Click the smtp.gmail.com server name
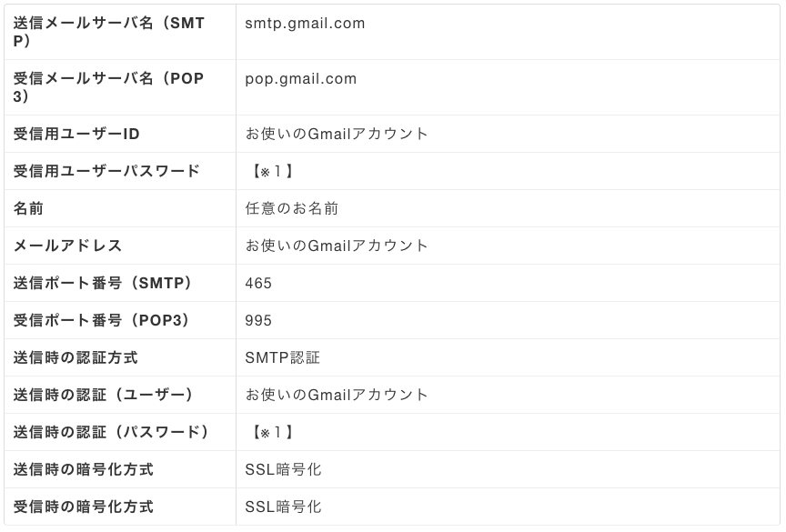Image resolution: width=786 pixels, height=532 pixels. (305, 24)
